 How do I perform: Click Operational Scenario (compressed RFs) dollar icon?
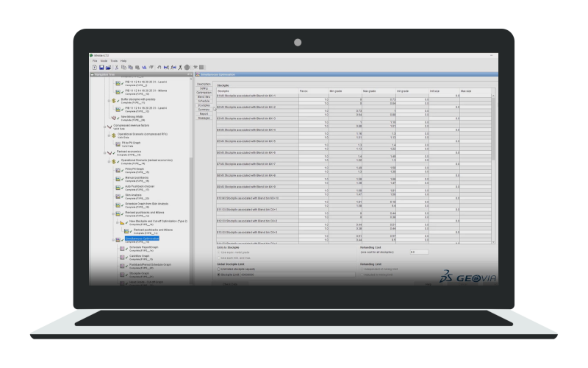coord(114,135)
